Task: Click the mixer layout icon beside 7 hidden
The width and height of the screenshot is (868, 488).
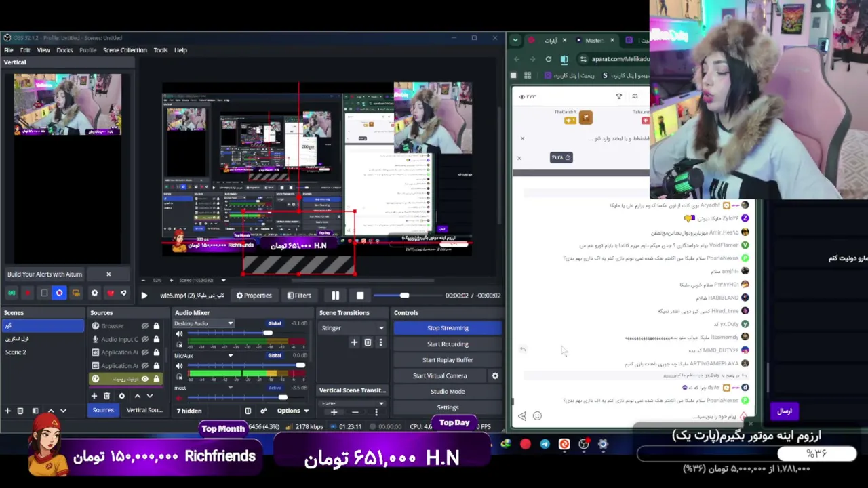Action: coord(248,411)
